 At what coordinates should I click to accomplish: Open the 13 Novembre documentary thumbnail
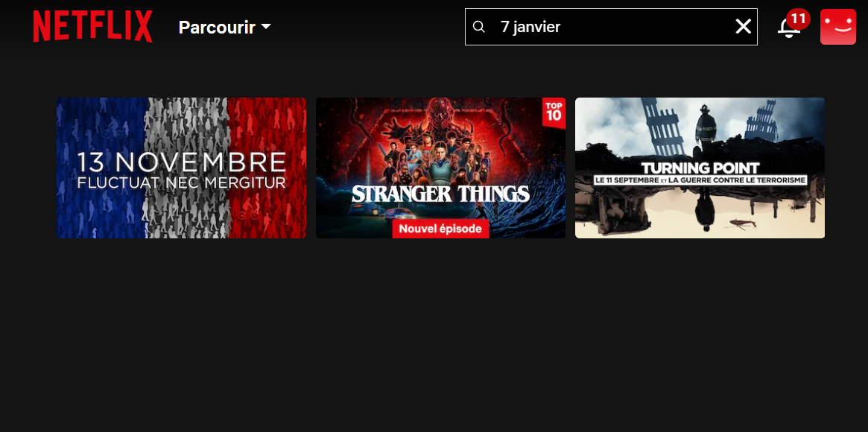point(182,168)
